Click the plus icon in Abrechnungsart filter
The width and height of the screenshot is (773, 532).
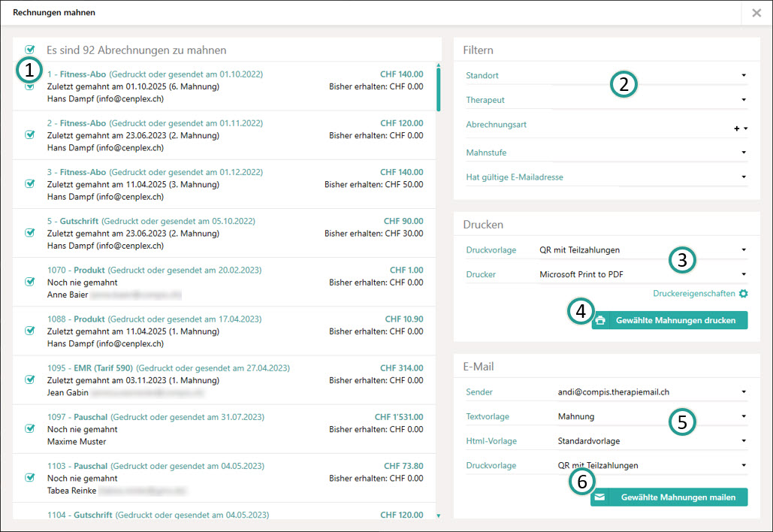(736, 128)
